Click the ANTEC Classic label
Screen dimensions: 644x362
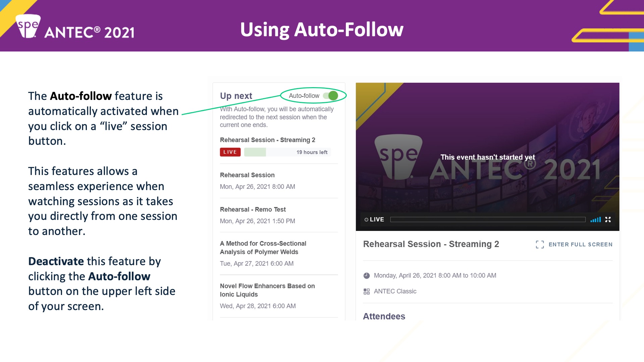(x=395, y=291)
